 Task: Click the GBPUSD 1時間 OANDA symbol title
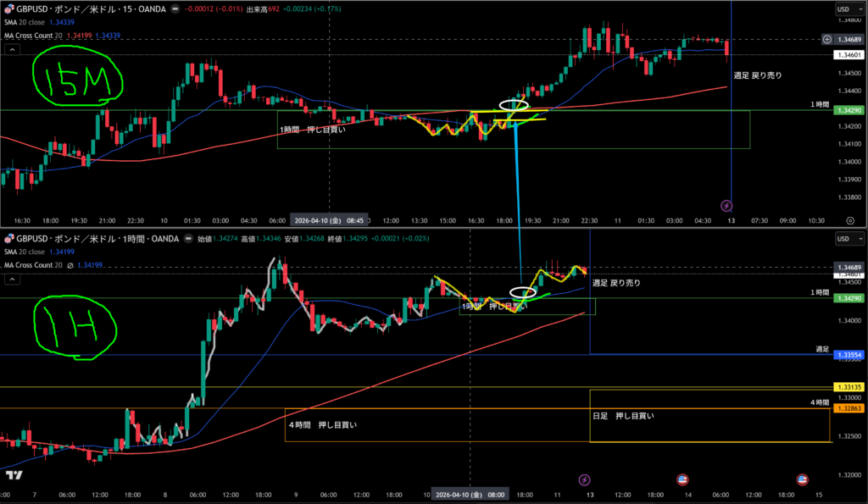(95, 239)
